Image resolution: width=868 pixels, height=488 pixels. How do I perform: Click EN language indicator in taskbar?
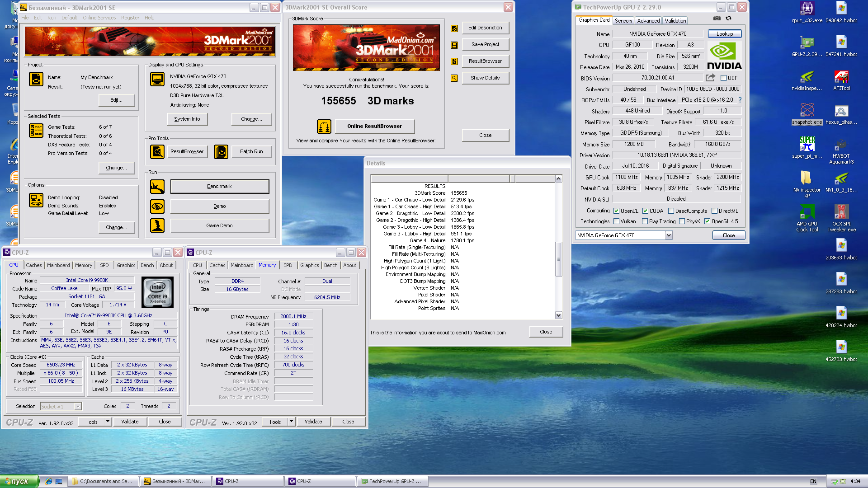(813, 482)
